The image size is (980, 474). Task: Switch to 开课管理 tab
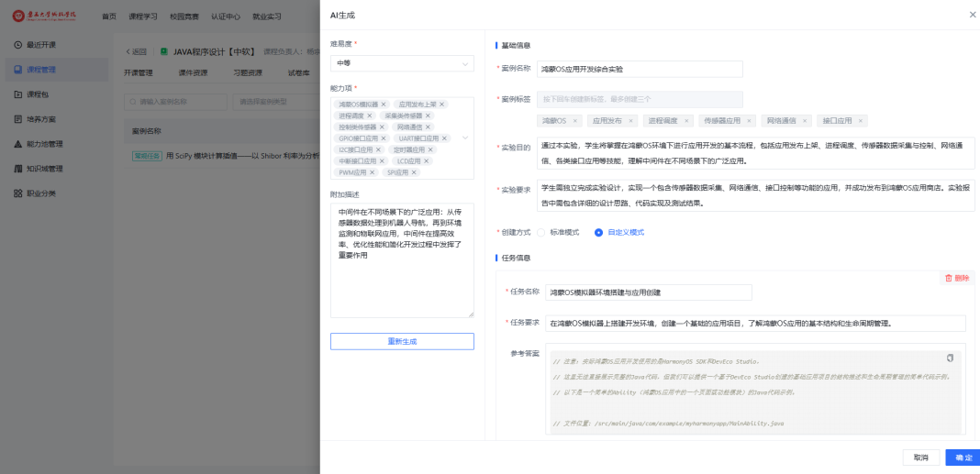pyautogui.click(x=139, y=73)
